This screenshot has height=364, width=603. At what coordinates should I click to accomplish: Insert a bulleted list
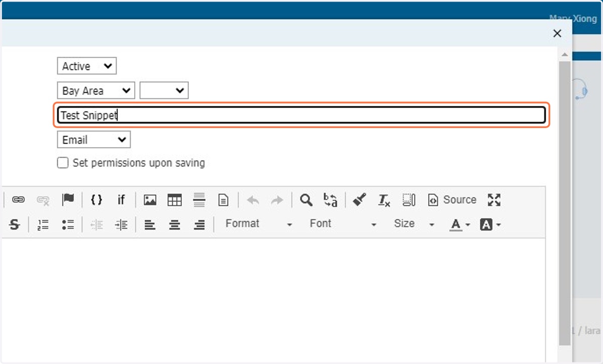tap(68, 225)
